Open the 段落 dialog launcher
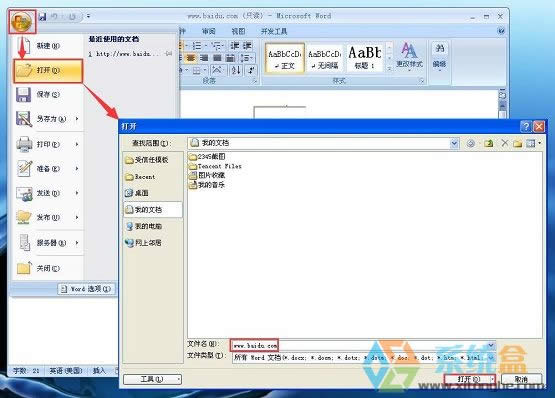This screenshot has height=398, width=555. [254, 81]
